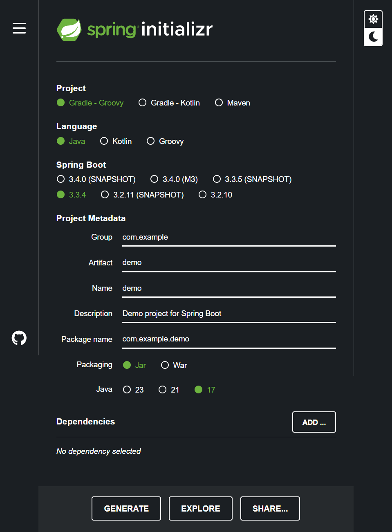This screenshot has height=532, width=392.
Task: Click the GENERATE button
Action: [x=126, y=509]
